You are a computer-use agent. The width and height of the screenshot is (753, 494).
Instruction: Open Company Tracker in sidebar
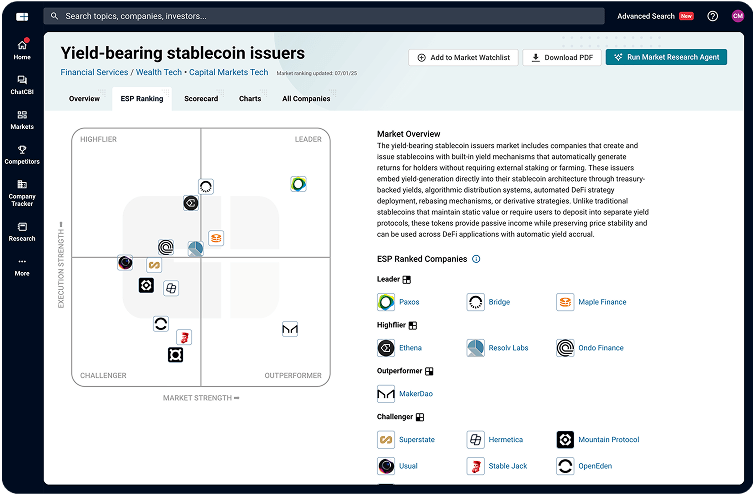[x=22, y=192]
